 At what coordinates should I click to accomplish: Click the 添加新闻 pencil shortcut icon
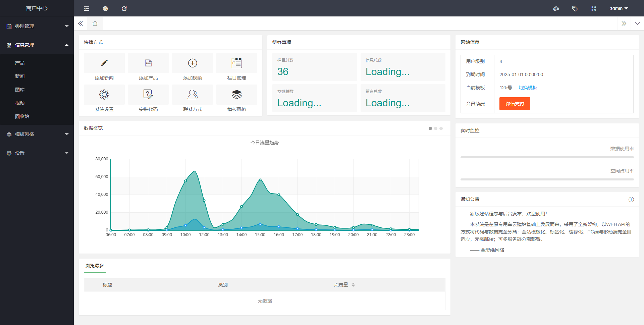(104, 63)
